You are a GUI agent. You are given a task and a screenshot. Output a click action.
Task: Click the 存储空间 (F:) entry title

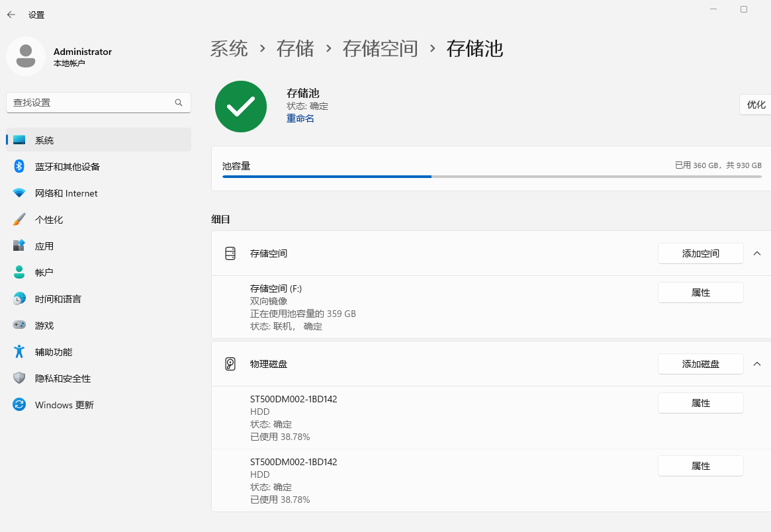(x=276, y=288)
